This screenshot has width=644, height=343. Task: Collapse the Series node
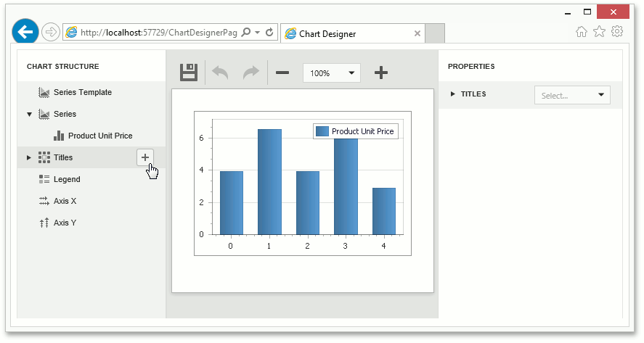[x=29, y=115]
